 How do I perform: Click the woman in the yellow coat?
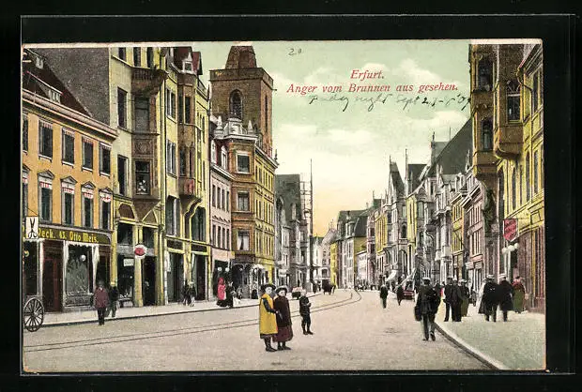(x=268, y=317)
